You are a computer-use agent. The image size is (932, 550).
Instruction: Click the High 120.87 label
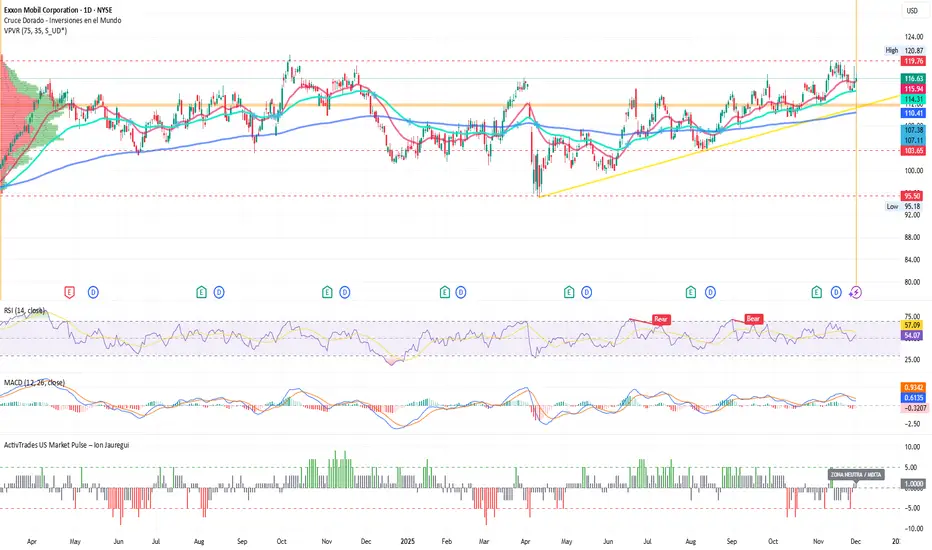coord(905,51)
